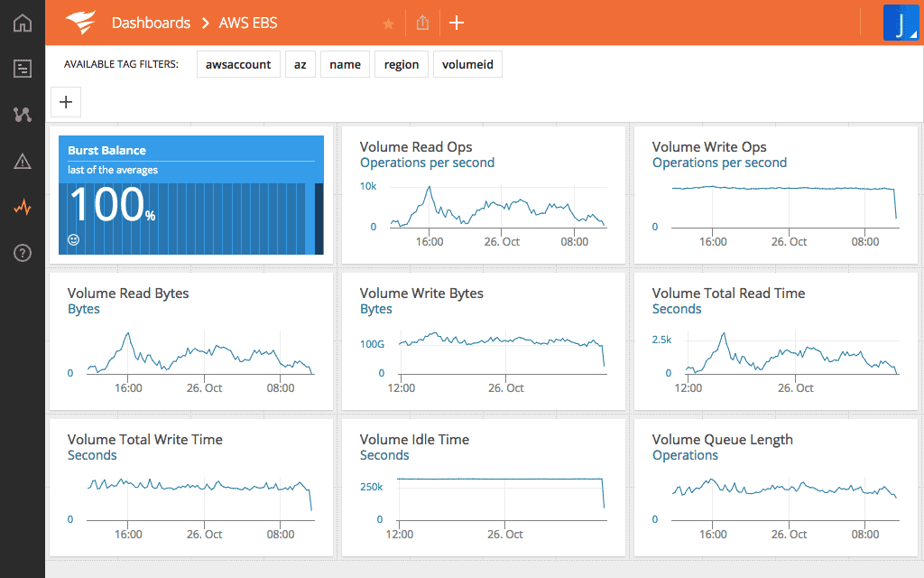The width and height of the screenshot is (924, 578).
Task: Click the AWS EBS breadcrumb title
Action: [248, 23]
